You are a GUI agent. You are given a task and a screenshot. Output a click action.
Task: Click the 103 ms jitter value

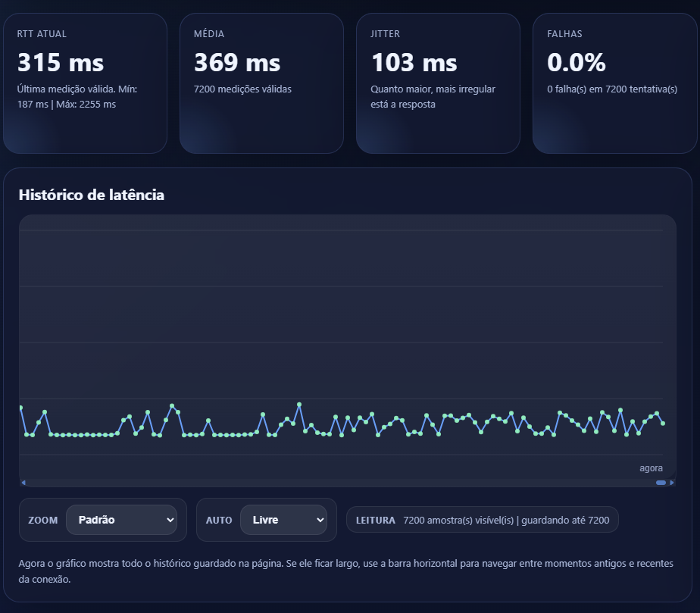click(x=413, y=64)
